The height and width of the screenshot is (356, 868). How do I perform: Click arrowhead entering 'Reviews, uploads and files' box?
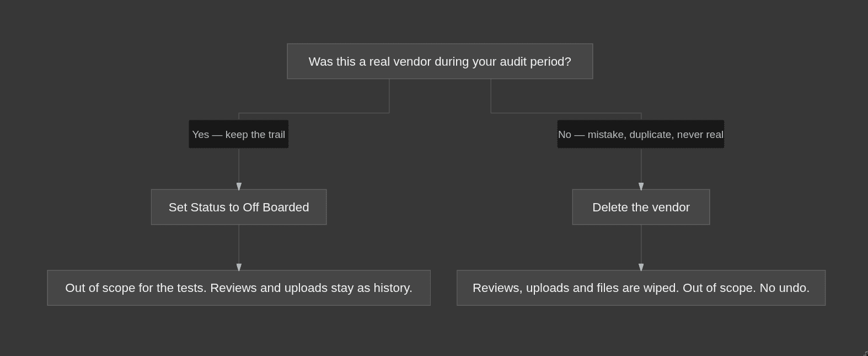[x=641, y=267]
